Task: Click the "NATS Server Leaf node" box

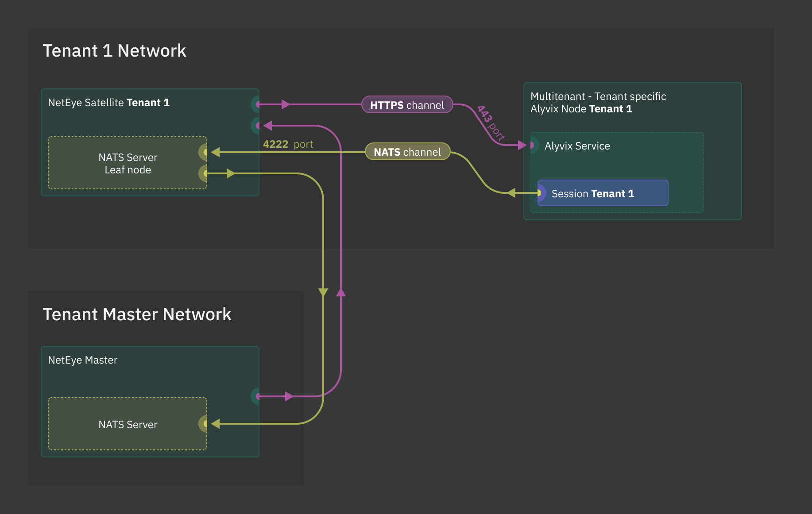Action: pos(128,163)
